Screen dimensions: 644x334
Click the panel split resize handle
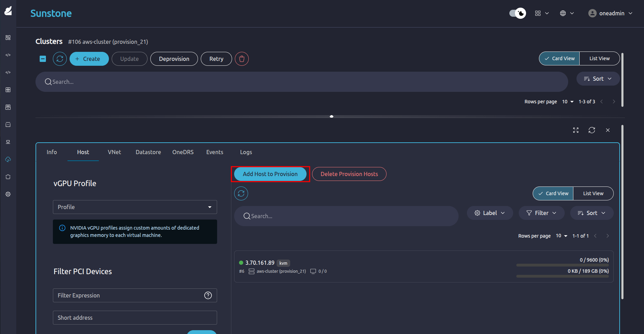click(x=332, y=117)
